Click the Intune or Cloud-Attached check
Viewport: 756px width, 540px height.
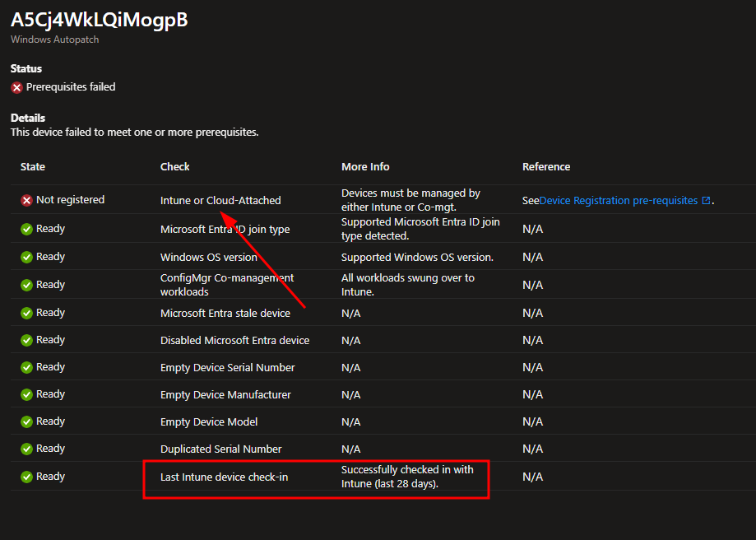(x=220, y=200)
